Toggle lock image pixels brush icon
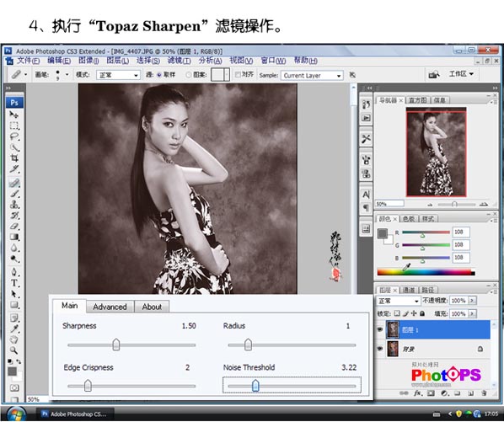Screen dimensions: 504x422 405,313
